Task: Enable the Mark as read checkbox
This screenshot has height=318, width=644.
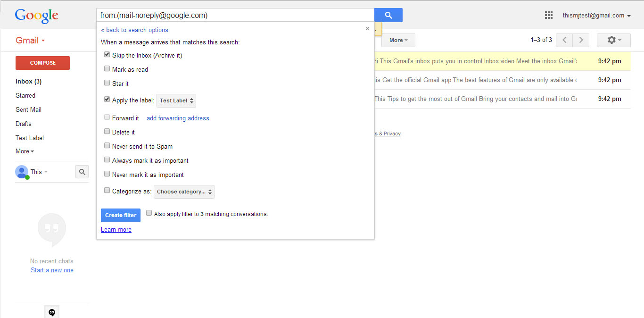Action: [x=107, y=69]
